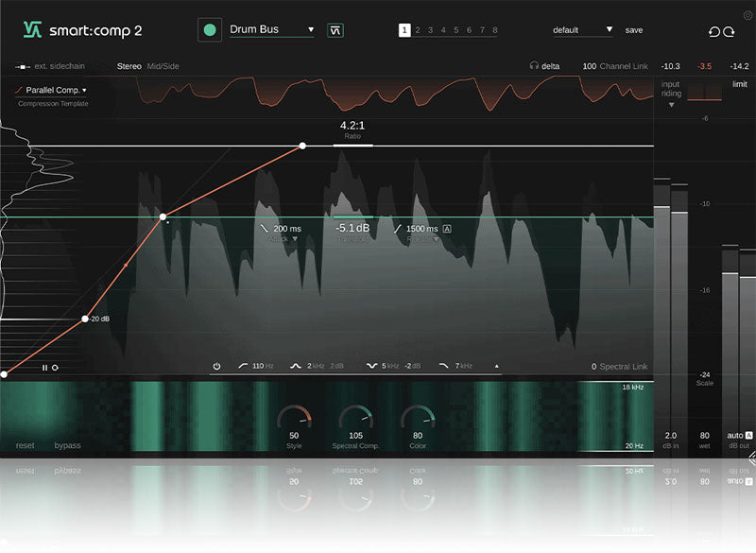Click the ratio curve point handle
Screen dimensions: 756x553
click(x=302, y=146)
